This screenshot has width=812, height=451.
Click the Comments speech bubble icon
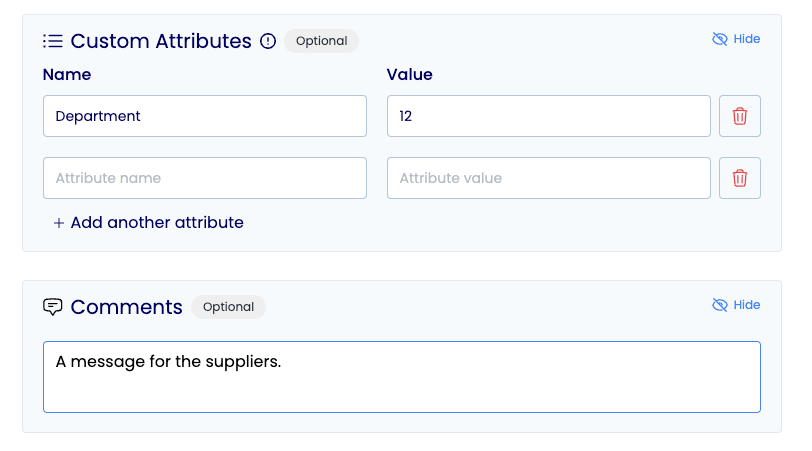point(53,307)
